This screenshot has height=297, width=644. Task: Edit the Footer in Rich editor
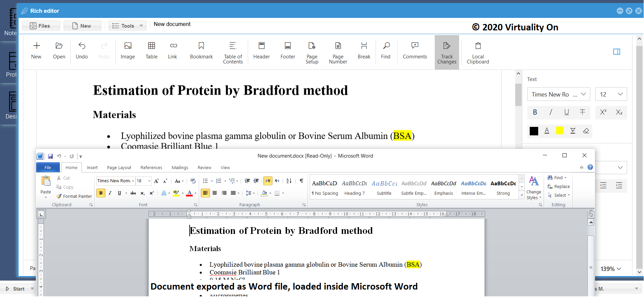pyautogui.click(x=288, y=51)
